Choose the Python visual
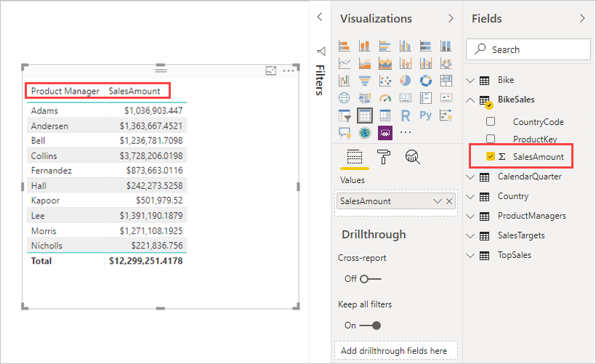This screenshot has height=364, width=596. [x=426, y=116]
